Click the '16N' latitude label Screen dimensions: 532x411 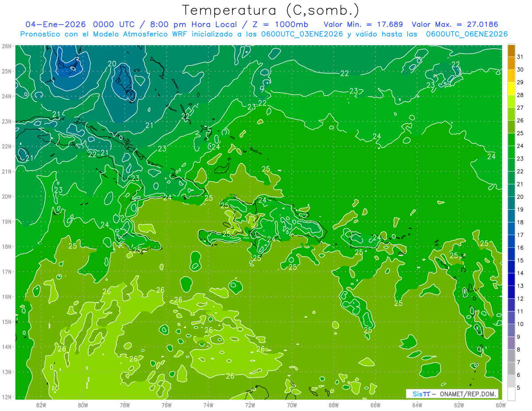point(6,297)
